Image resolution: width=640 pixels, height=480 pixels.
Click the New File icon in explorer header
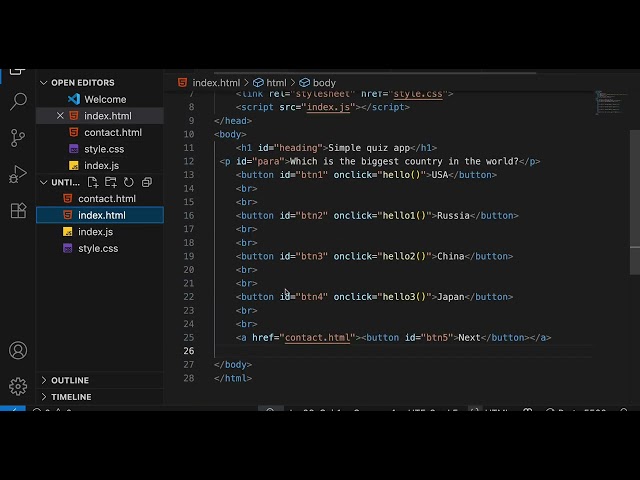93,182
